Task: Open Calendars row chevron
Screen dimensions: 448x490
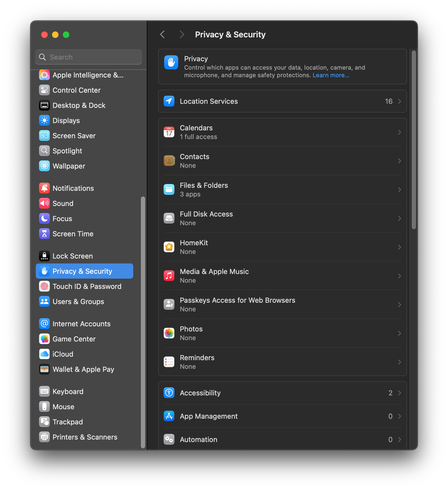Action: pos(400,132)
